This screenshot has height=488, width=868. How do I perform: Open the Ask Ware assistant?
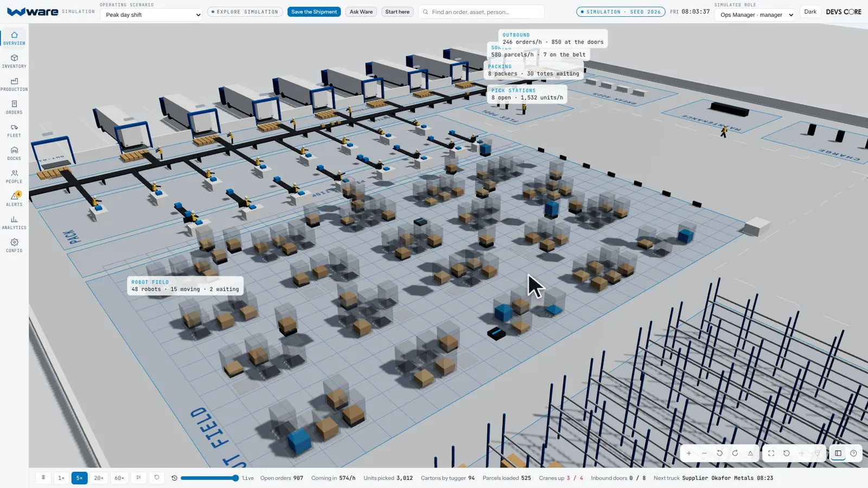[361, 12]
